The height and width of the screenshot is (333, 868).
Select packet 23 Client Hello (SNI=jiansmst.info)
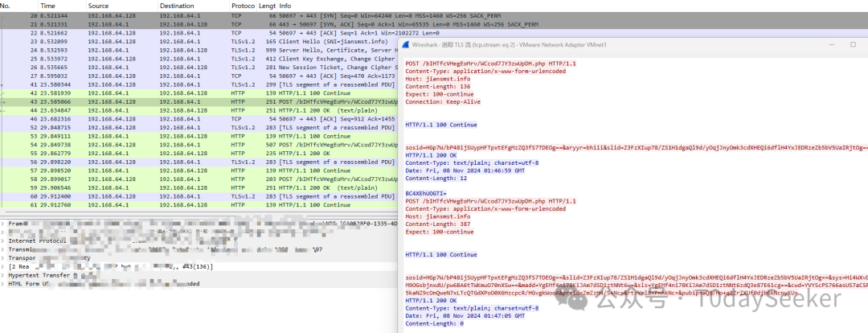click(199, 42)
